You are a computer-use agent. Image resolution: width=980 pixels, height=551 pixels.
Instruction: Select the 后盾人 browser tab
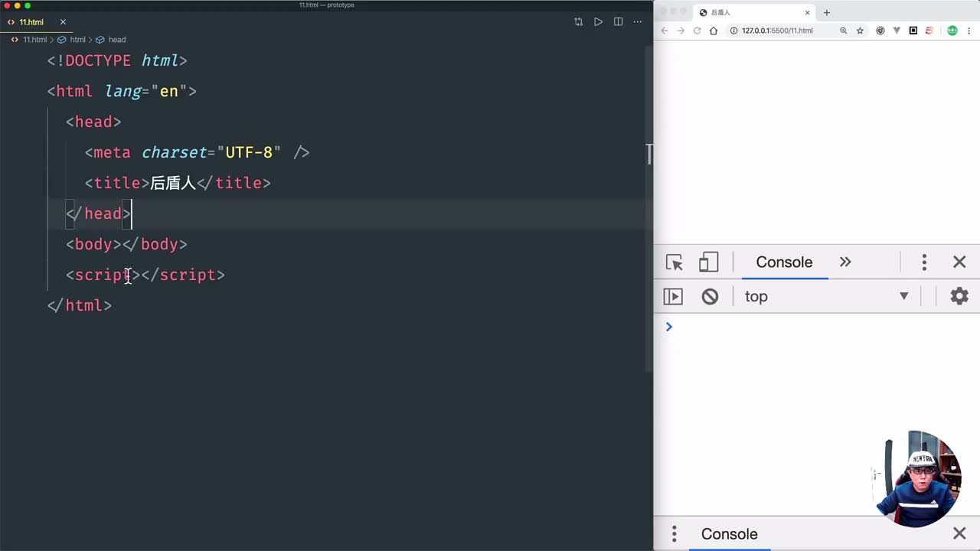pyautogui.click(x=754, y=12)
